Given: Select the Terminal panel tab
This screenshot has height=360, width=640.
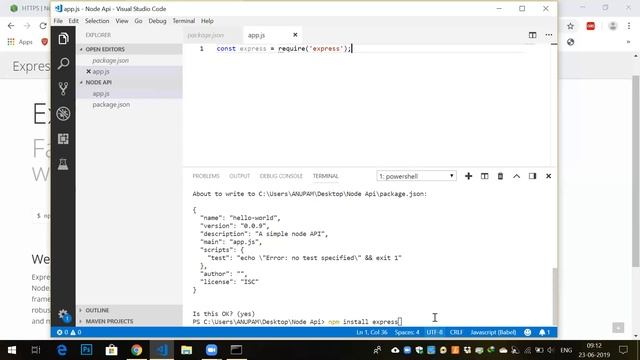Looking at the screenshot, I should 326,176.
